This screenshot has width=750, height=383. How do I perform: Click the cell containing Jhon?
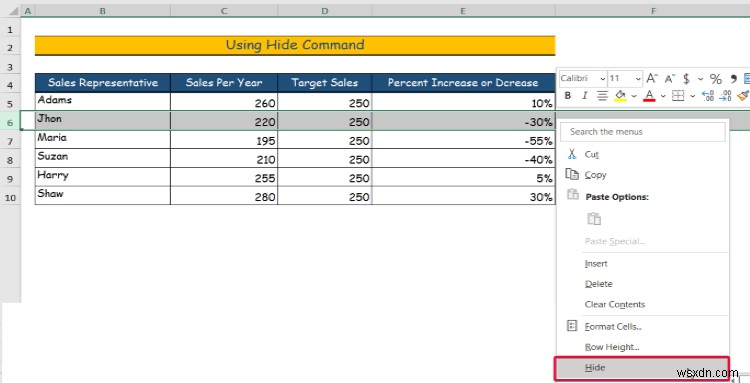[x=103, y=120]
